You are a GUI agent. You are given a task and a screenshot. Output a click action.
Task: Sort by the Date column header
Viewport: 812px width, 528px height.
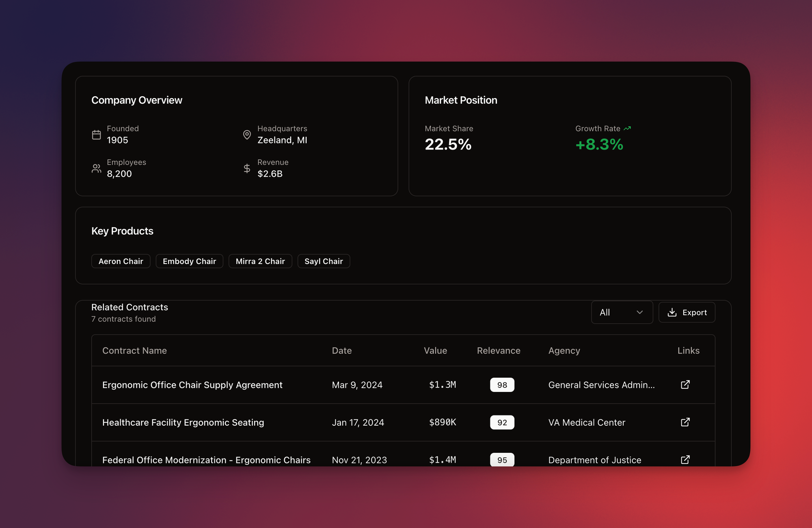[341, 351]
